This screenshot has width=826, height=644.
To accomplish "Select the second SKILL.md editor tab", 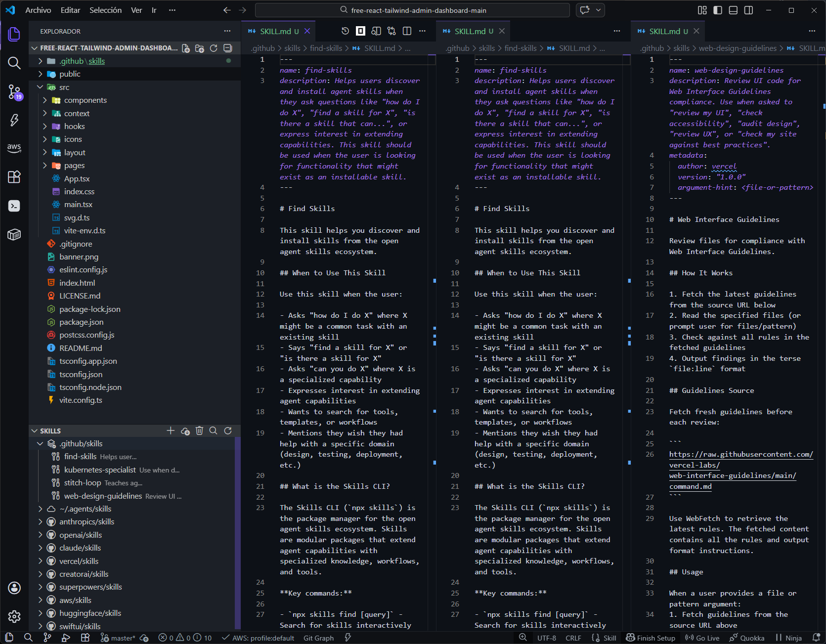I will click(473, 31).
